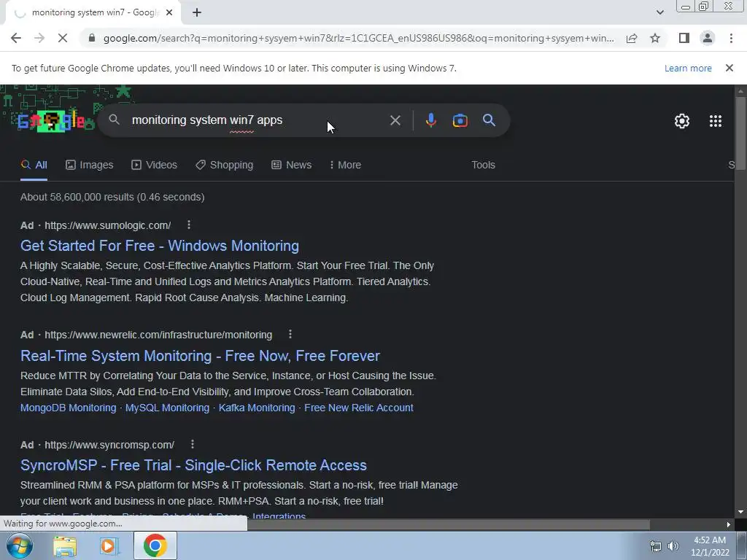Open Windows Explorer from the taskbar
The image size is (747, 560).
pos(65,546)
